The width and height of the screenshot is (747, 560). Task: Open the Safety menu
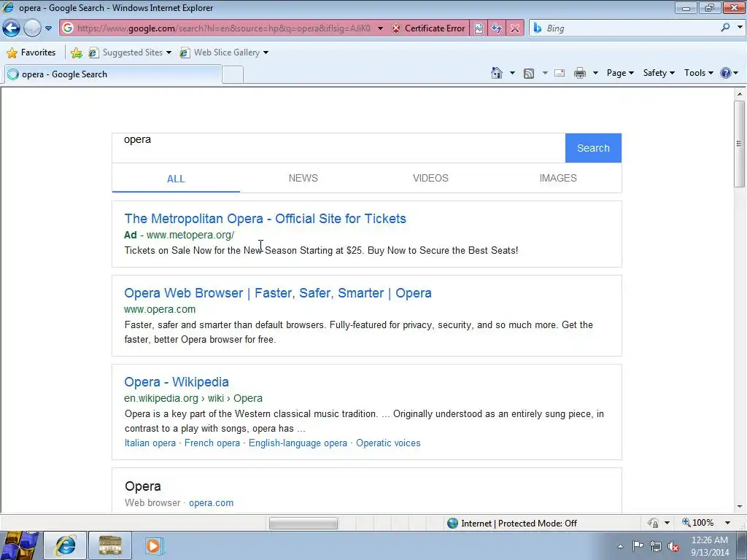click(x=659, y=73)
